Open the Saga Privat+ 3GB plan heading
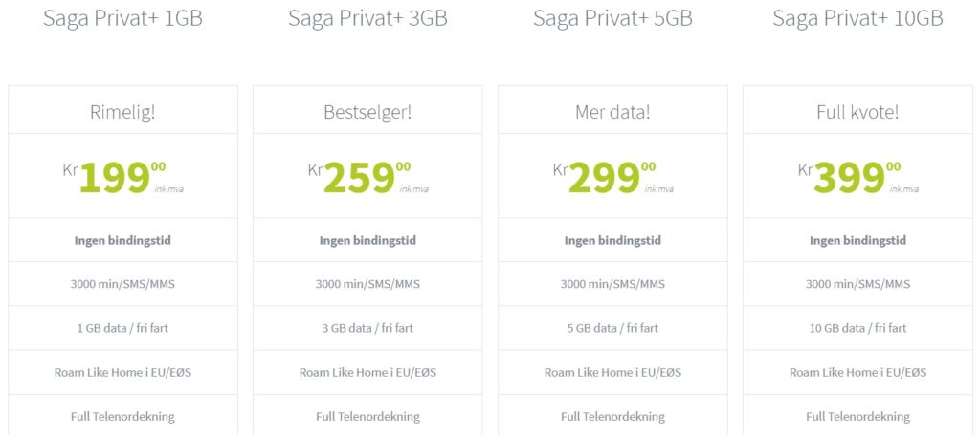 coord(367,17)
